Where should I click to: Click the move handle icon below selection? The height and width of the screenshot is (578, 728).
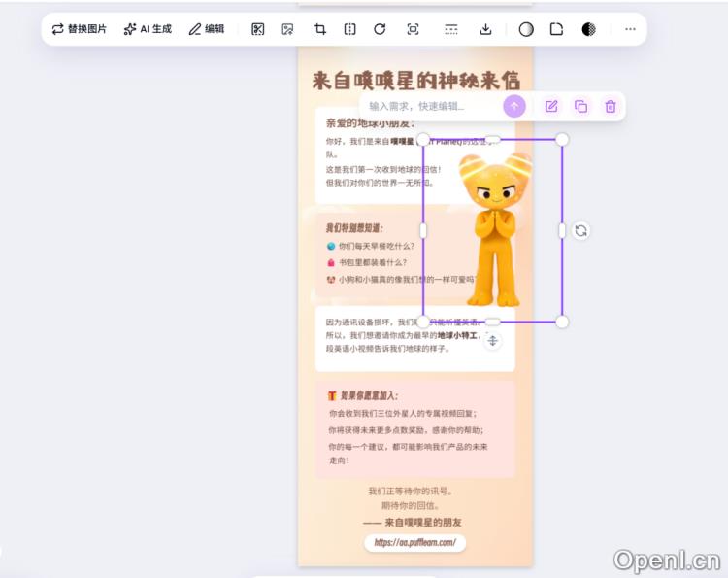492,341
